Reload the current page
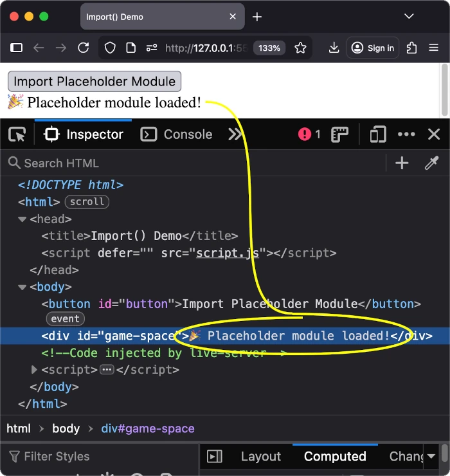The image size is (450, 476). click(x=84, y=48)
